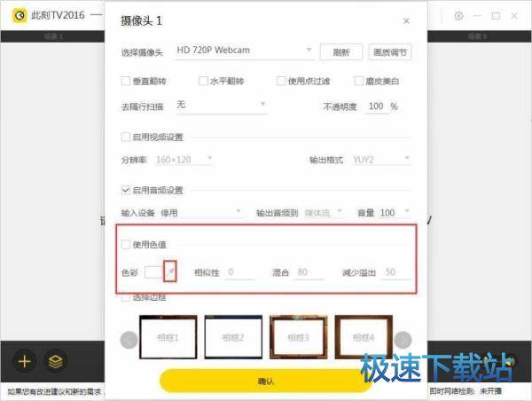Expand the 音量 100 volume dropdown
The height and width of the screenshot is (401, 532).
pyautogui.click(x=395, y=213)
